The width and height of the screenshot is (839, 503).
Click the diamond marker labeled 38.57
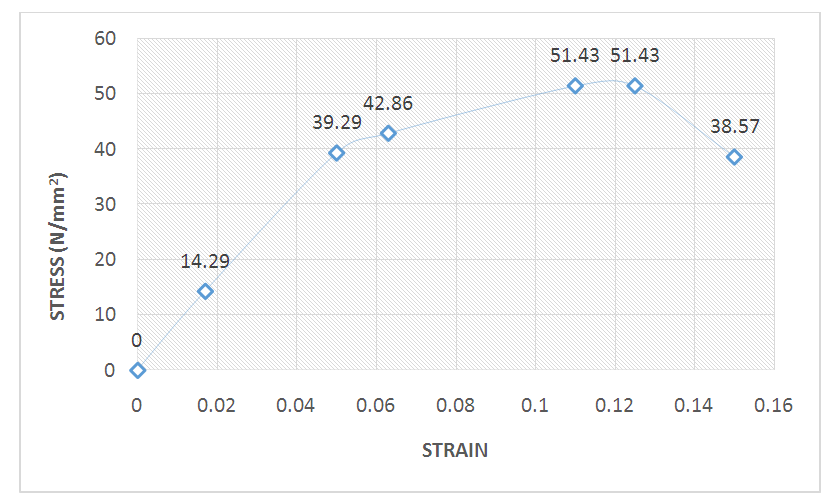pyautogui.click(x=734, y=157)
